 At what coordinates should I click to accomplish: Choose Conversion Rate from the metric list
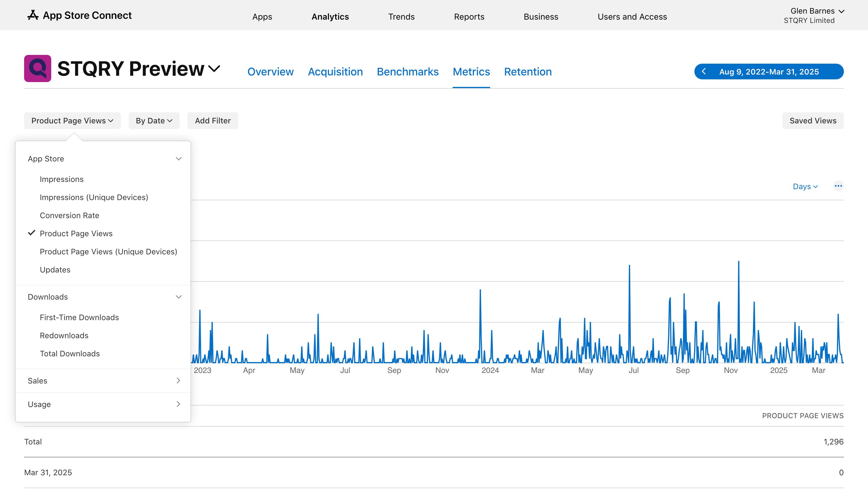(69, 215)
